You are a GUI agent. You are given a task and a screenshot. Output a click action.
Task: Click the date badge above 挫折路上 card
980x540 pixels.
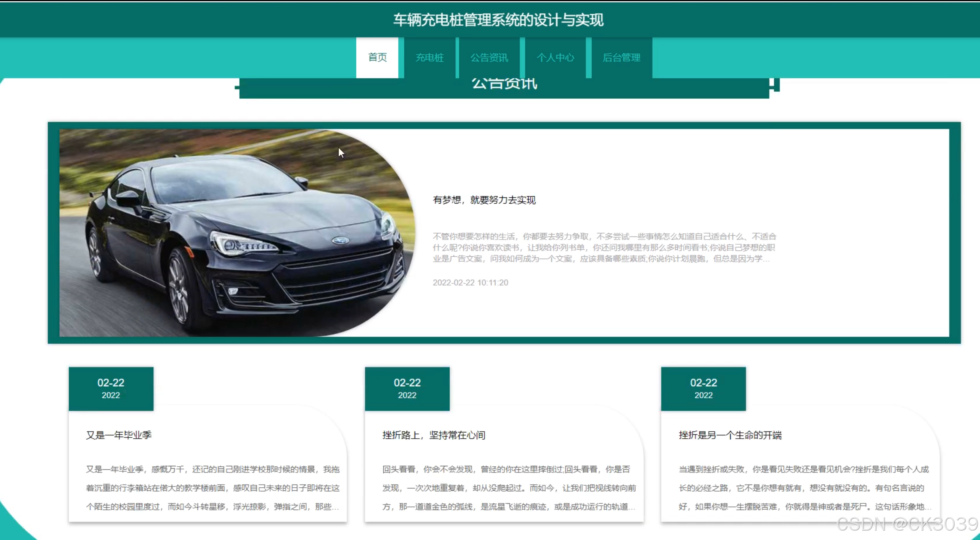click(407, 388)
